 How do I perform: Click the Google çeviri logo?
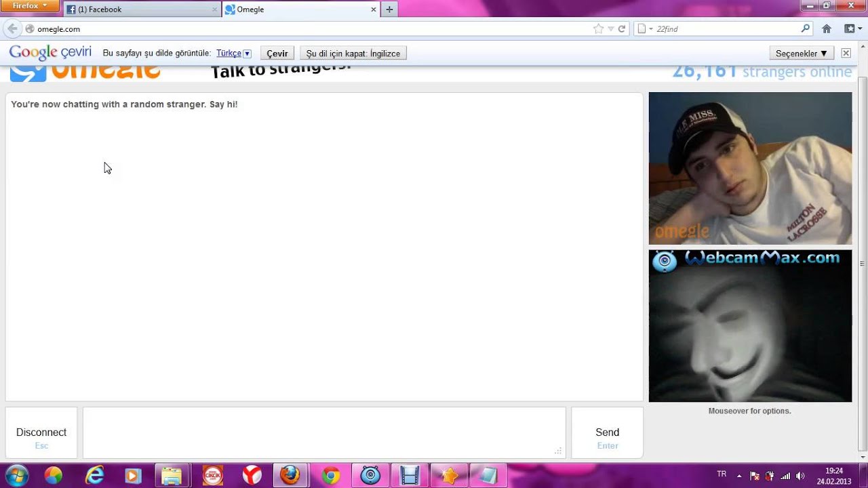click(x=50, y=53)
